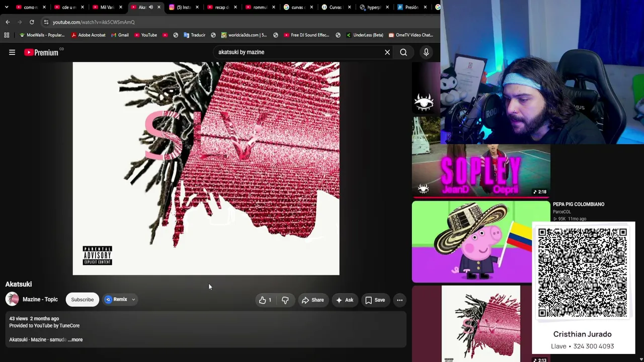This screenshot has height=362, width=644.
Task: Open the Pepa Pig Colombiano video thumbnail
Action: [x=472, y=242]
